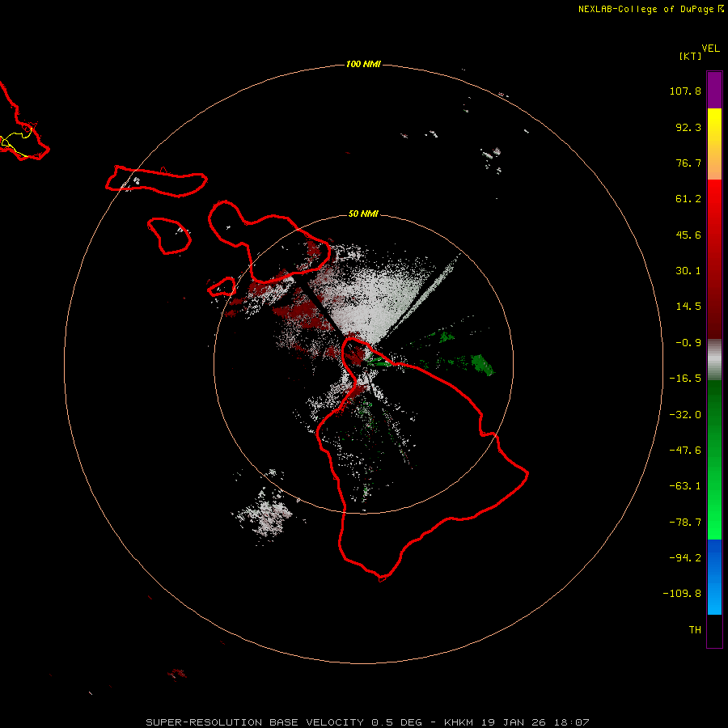Click the 50 NMI range ring label
The image size is (728, 728).
(x=363, y=214)
